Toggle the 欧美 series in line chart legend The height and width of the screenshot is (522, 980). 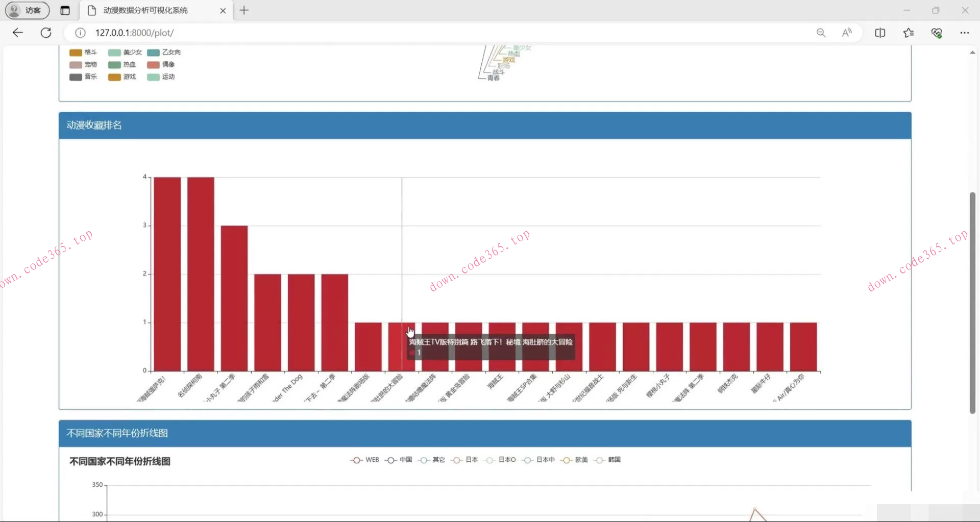coord(574,460)
